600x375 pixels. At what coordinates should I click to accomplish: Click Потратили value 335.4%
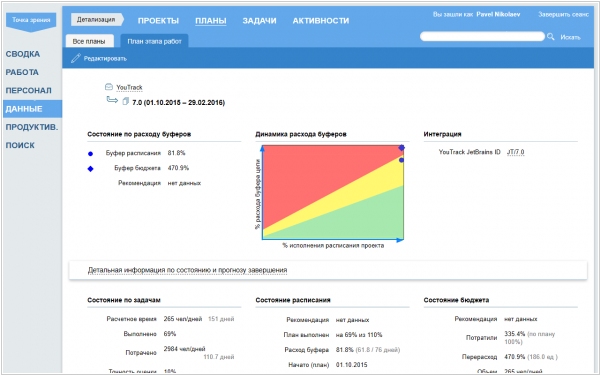(x=515, y=334)
